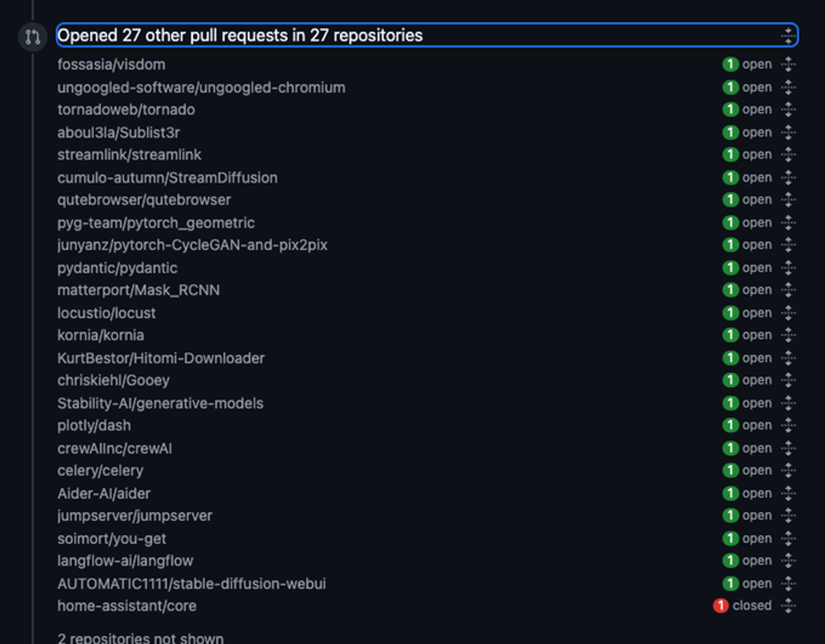The height and width of the screenshot is (644, 825).
Task: Expand the kornia/kornia row toggle
Action: tap(788, 335)
